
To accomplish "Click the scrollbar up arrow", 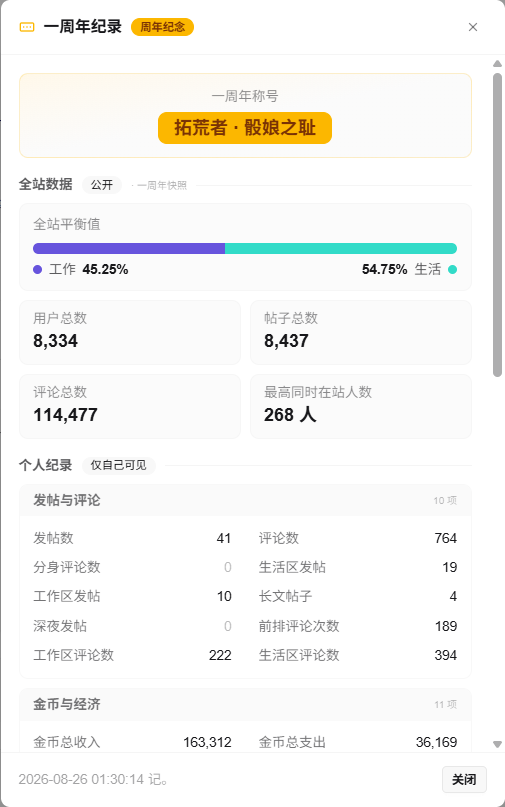I will 497,64.
